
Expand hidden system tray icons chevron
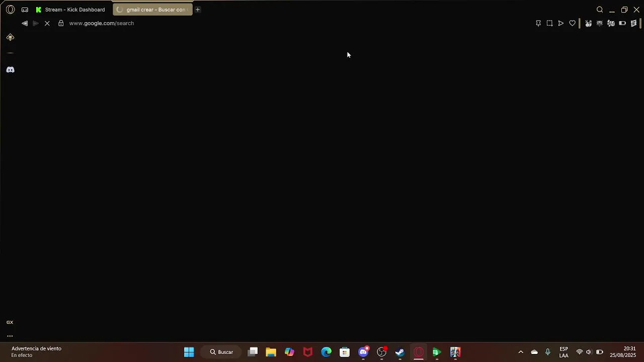click(x=521, y=352)
